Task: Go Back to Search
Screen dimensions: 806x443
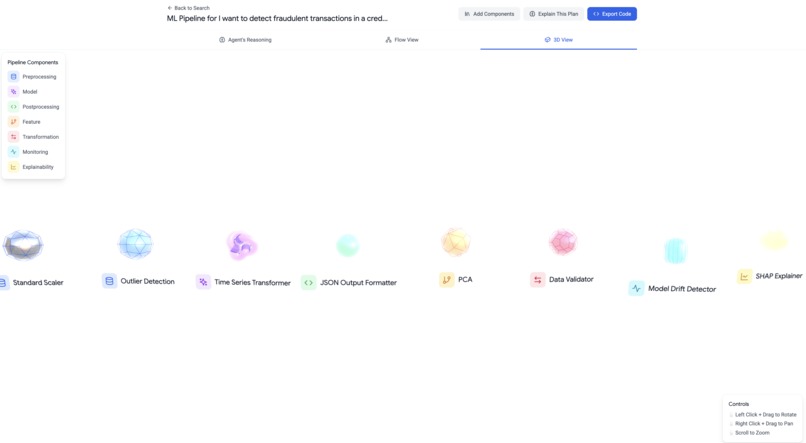Action: (189, 8)
